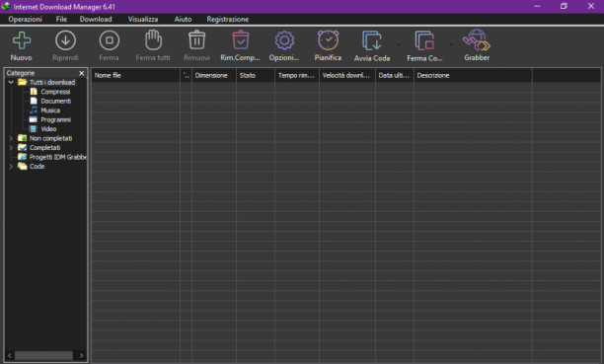Open the File menu
604x364 pixels.
(x=61, y=20)
